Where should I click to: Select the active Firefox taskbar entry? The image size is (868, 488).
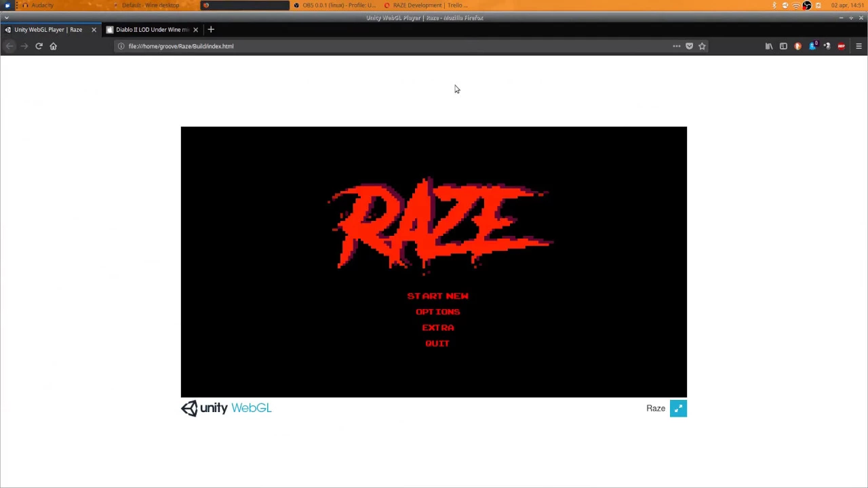click(x=244, y=5)
